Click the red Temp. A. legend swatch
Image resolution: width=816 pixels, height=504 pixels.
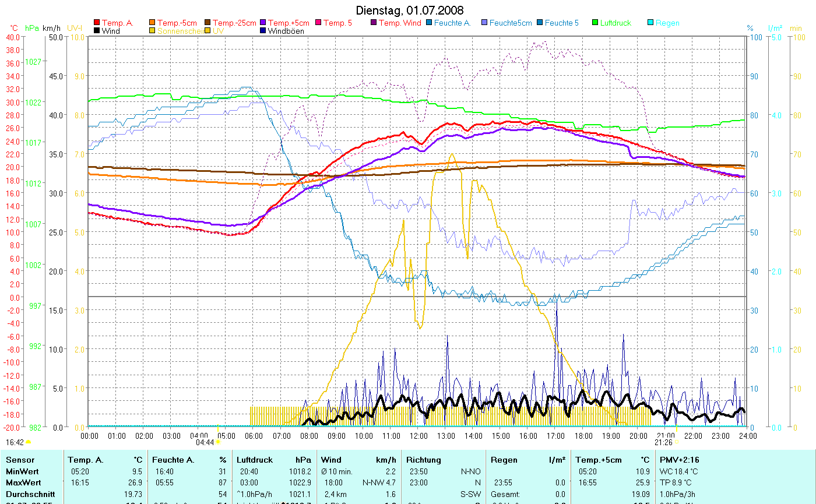(x=97, y=23)
